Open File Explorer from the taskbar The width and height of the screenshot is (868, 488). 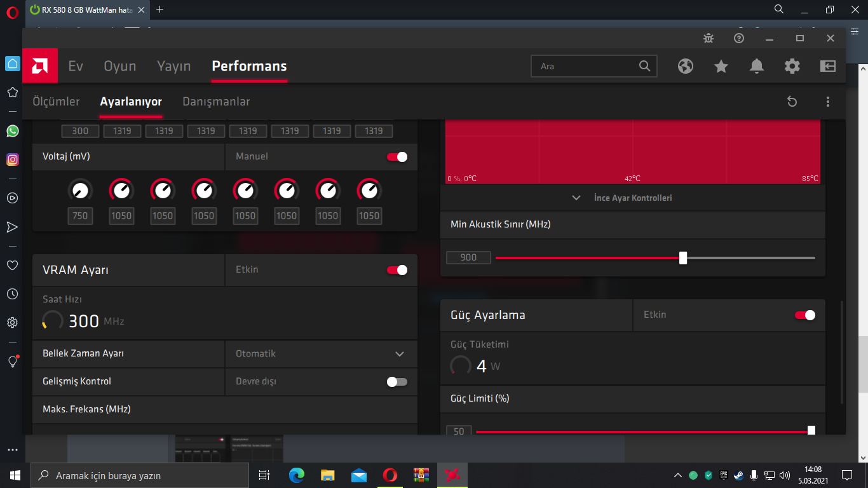tap(328, 475)
